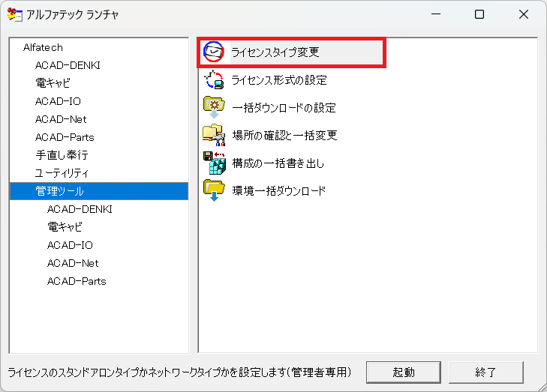Select the Alfatech root tree node

pos(43,47)
